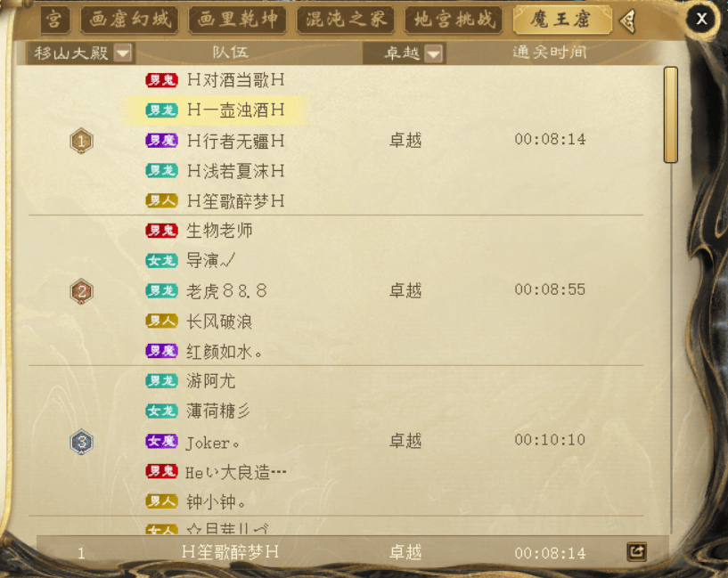Expand the 移山大殿 dropdown arrow
The height and width of the screenshot is (578, 728).
(123, 53)
